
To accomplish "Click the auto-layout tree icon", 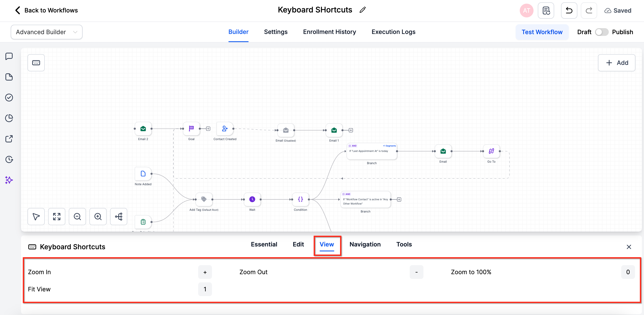I will 119,217.
